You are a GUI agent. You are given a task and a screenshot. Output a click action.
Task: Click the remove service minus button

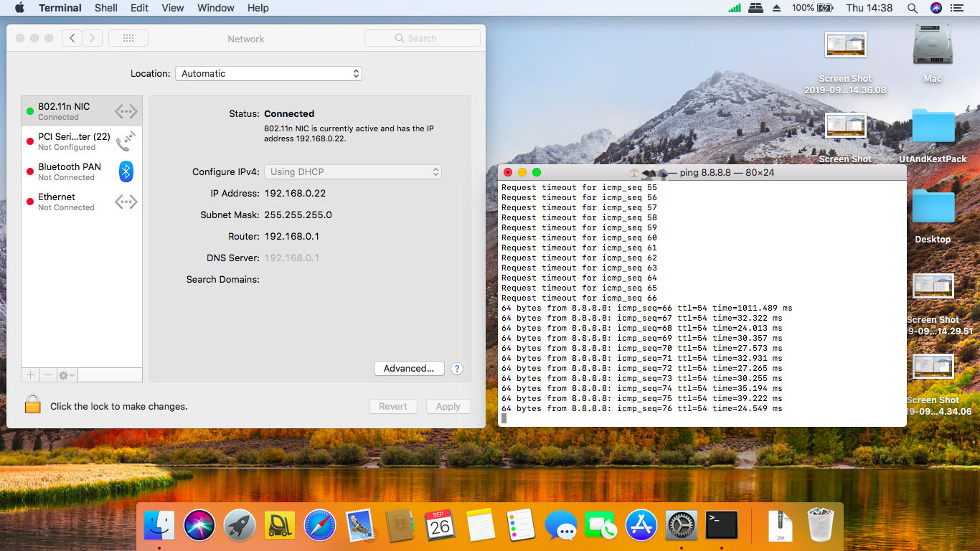click(48, 375)
